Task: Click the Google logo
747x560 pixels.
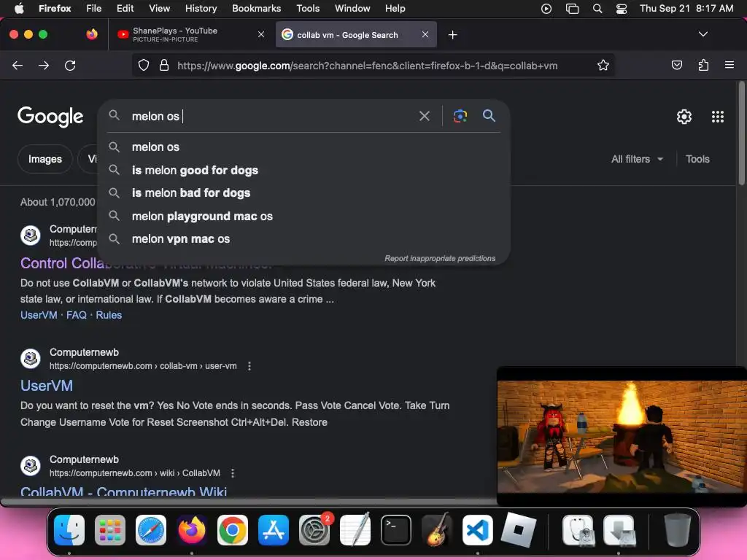Action: 50,117
